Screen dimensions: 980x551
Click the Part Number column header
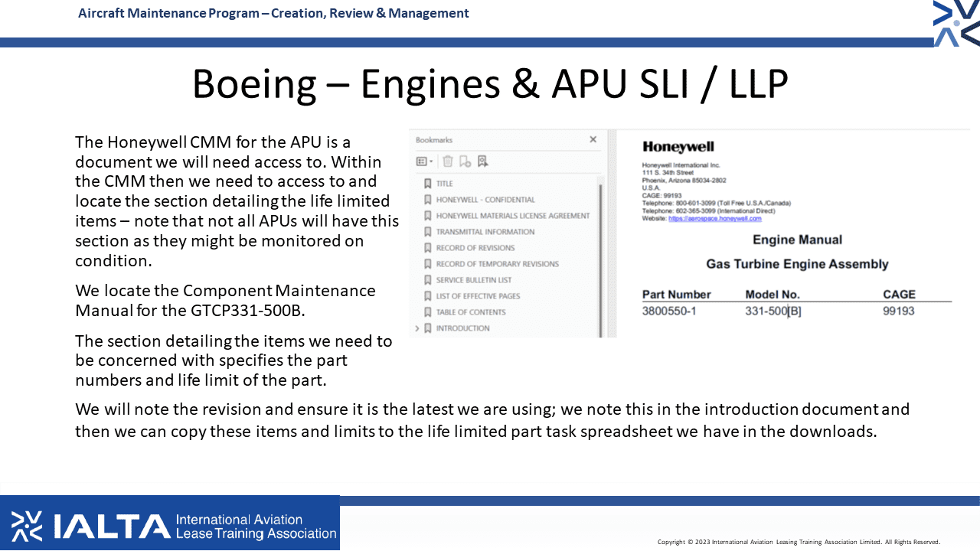coord(677,295)
